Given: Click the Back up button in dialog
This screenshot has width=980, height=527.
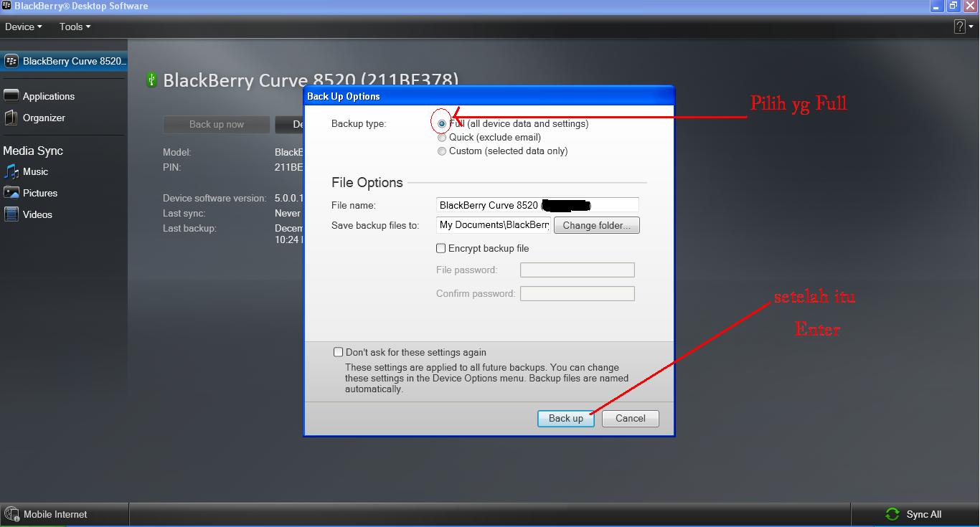Looking at the screenshot, I should pos(566,418).
